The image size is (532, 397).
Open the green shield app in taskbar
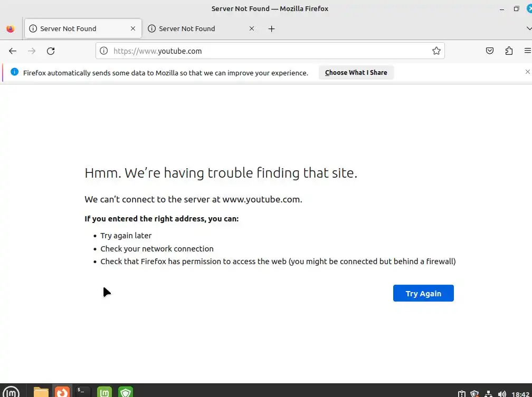[x=126, y=392]
